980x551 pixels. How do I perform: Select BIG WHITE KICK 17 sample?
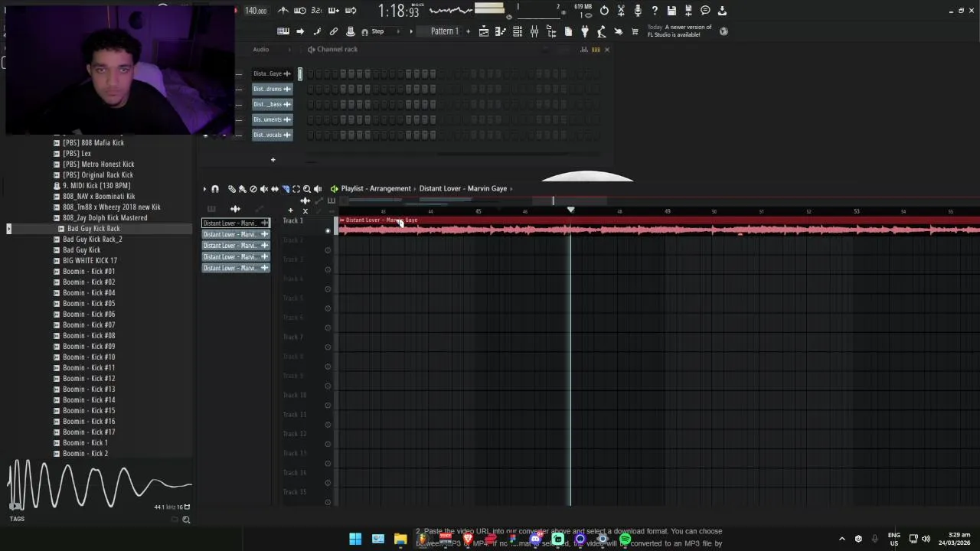pyautogui.click(x=90, y=261)
